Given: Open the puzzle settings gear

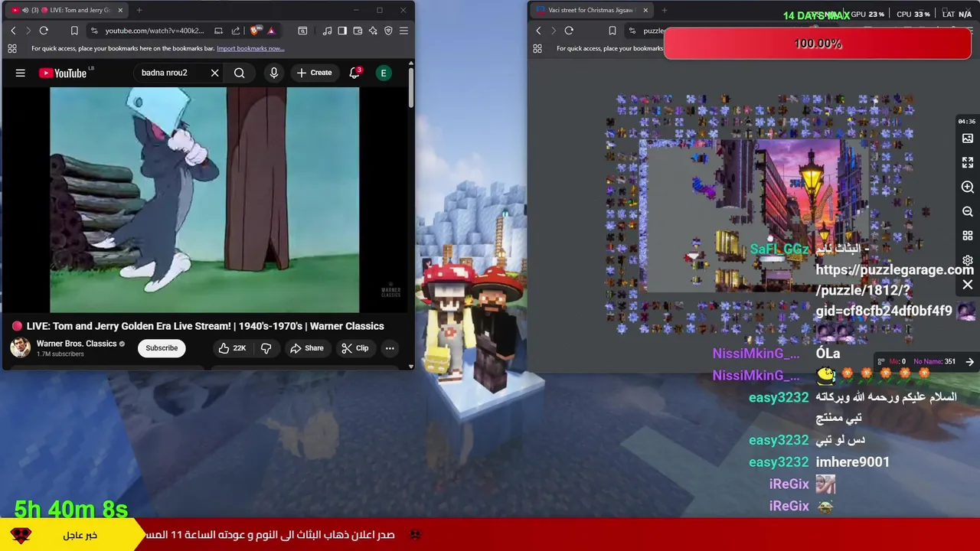Looking at the screenshot, I should (968, 260).
